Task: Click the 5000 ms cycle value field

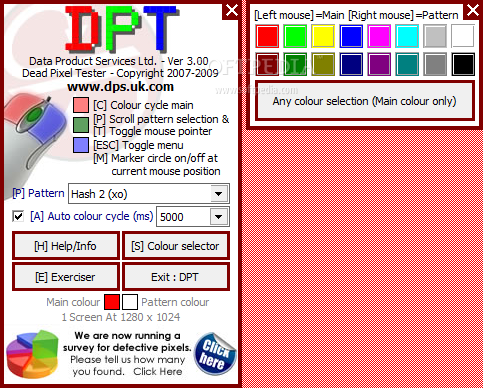Action: (183, 217)
